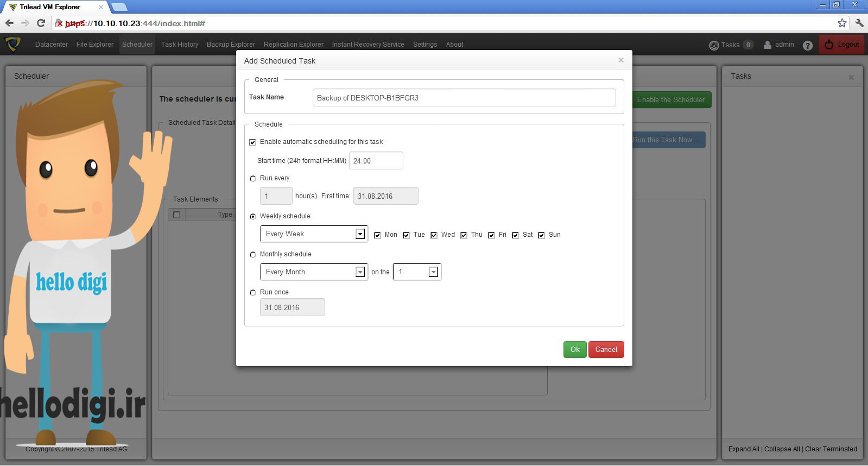
Task: Click the Start time input field
Action: point(376,161)
